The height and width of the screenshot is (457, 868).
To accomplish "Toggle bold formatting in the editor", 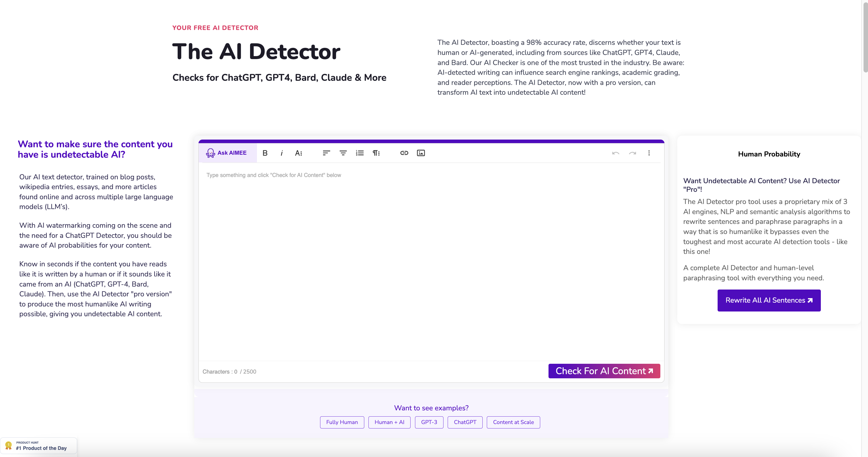I will point(265,153).
